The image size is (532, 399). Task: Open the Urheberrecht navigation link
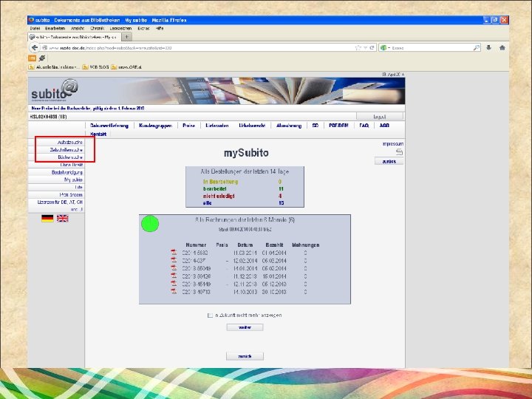tap(252, 126)
